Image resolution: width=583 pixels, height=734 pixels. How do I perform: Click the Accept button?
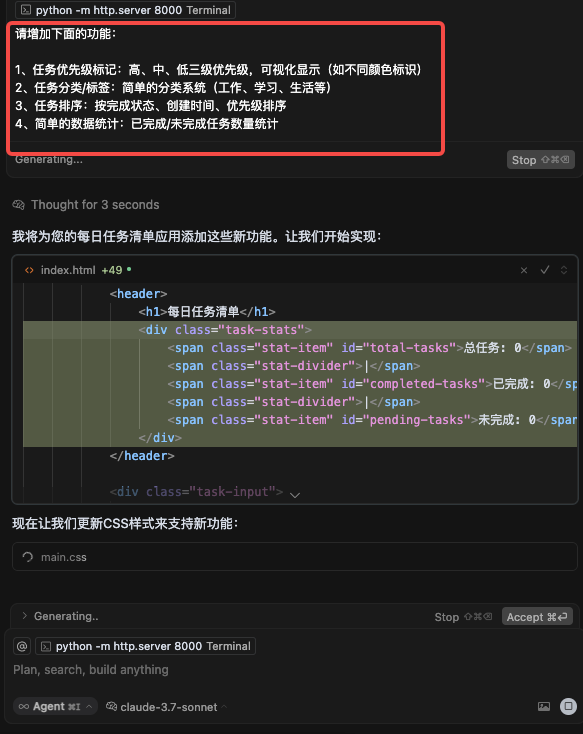(x=537, y=617)
